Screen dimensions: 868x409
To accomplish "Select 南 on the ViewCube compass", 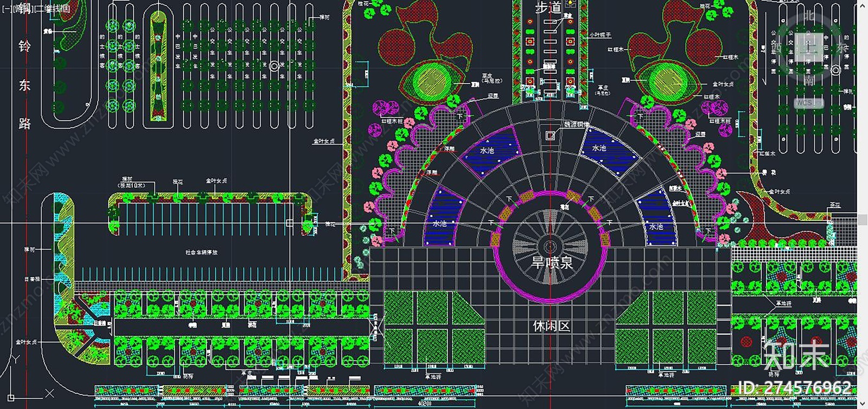I will (809, 81).
